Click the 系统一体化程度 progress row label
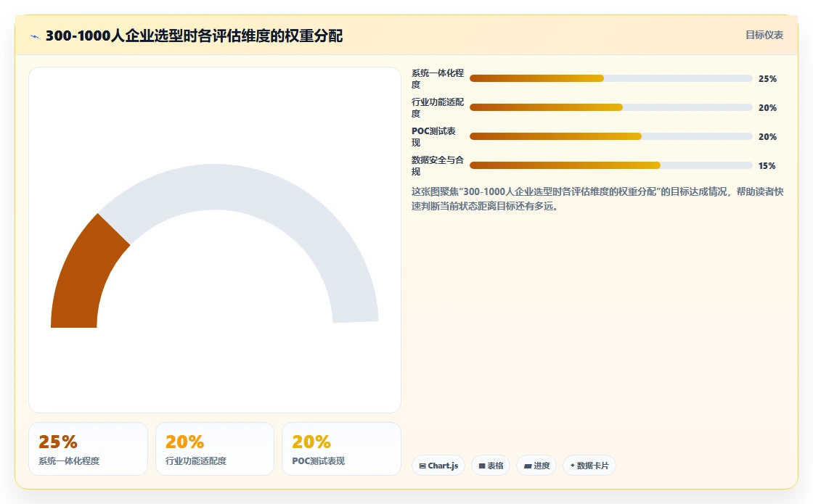Image resolution: width=813 pixels, height=504 pixels. pyautogui.click(x=438, y=79)
